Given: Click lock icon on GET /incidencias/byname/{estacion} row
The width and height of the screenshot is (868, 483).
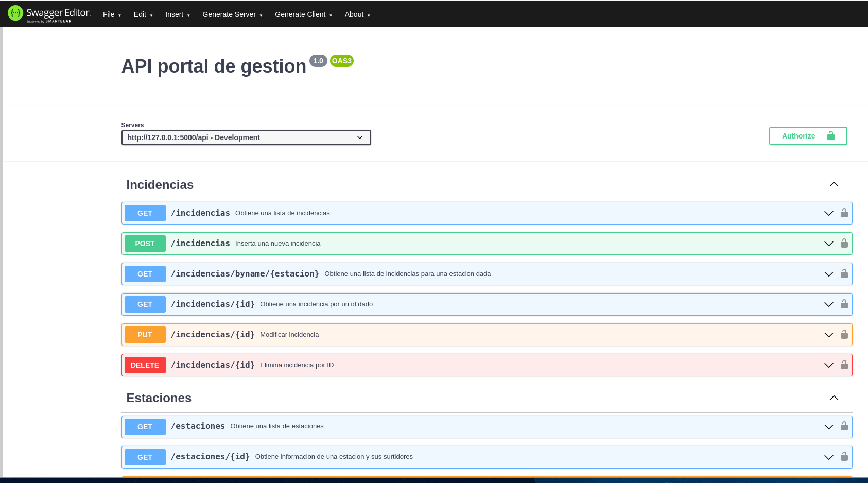Looking at the screenshot, I should pos(844,273).
